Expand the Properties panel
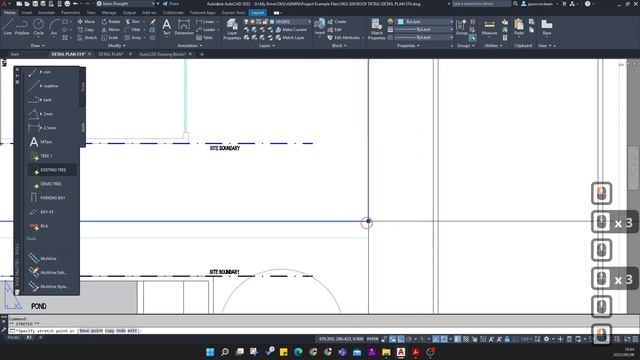The width and height of the screenshot is (640, 360). (x=408, y=45)
